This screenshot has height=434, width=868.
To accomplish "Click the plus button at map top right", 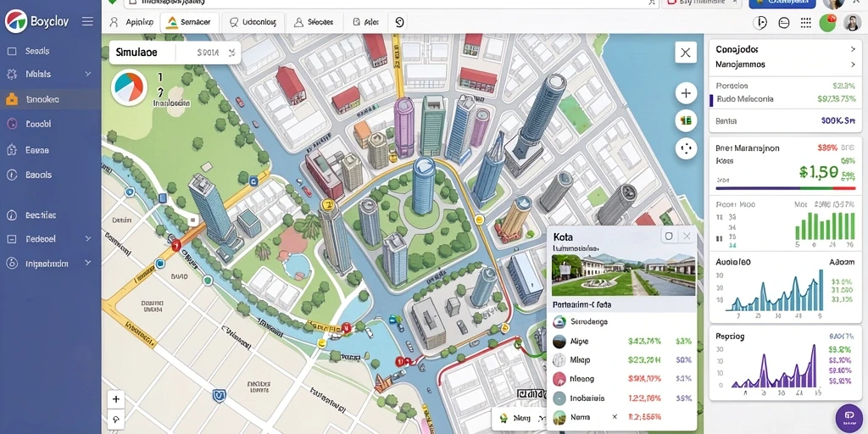I will pos(686,93).
